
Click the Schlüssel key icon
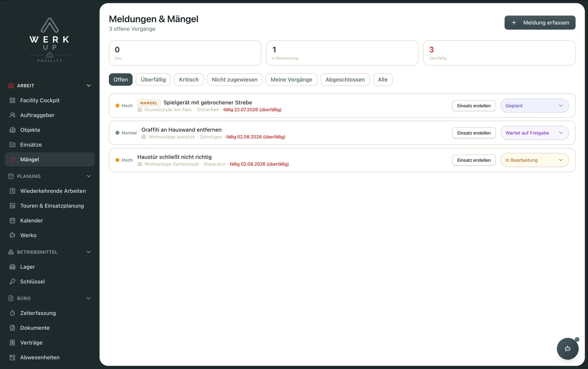pos(12,282)
